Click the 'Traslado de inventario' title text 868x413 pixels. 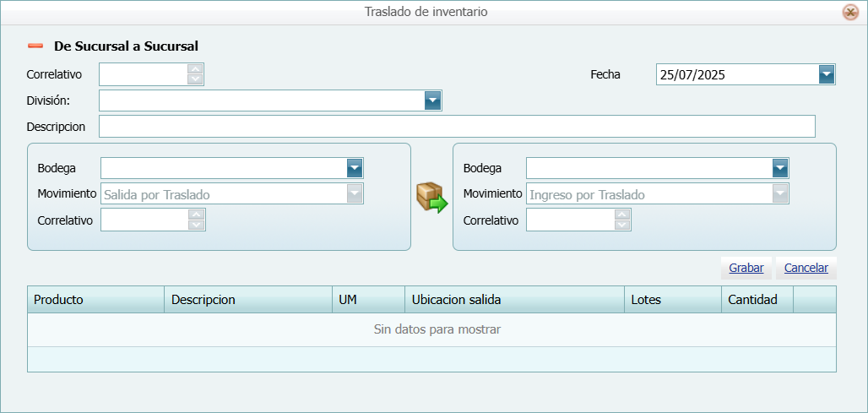pos(426,11)
